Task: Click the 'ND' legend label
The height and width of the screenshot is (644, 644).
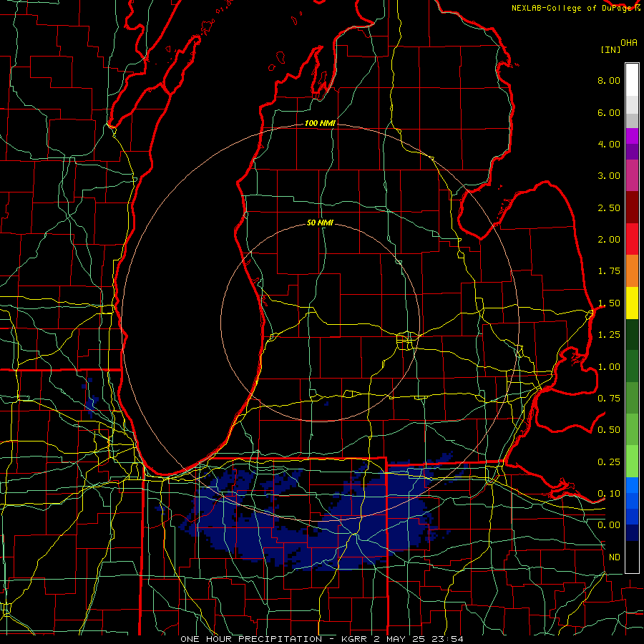Action: pos(615,557)
